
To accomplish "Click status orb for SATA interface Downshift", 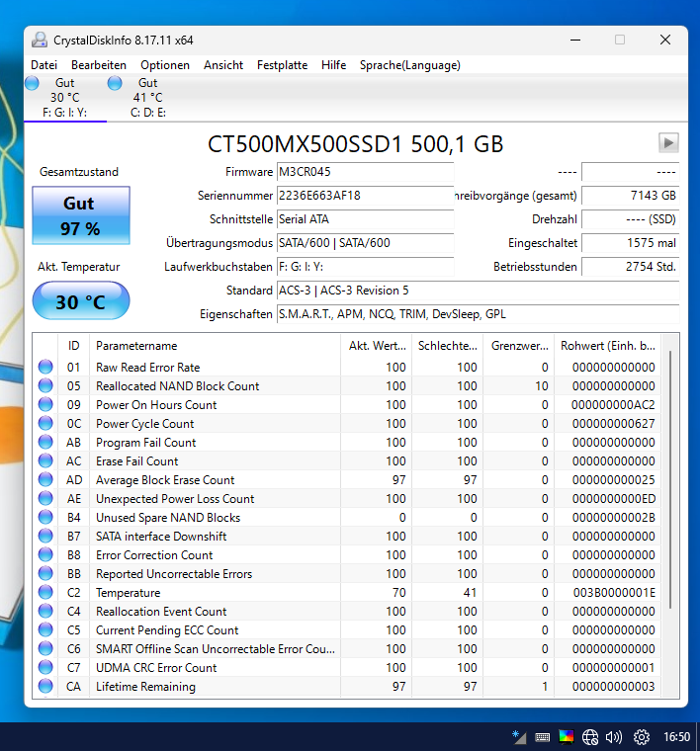I will 45,536.
